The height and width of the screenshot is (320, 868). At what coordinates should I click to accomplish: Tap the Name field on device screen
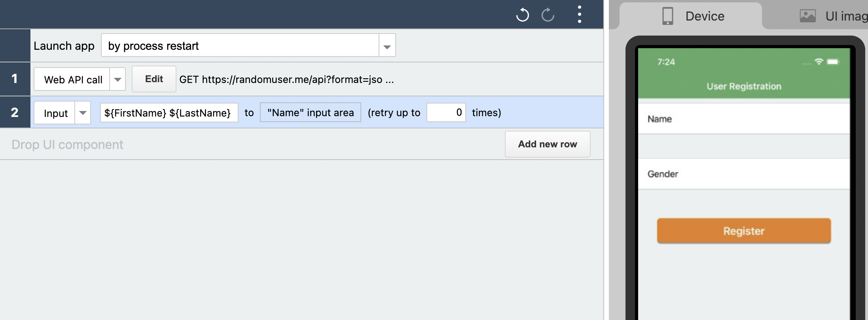tap(744, 119)
